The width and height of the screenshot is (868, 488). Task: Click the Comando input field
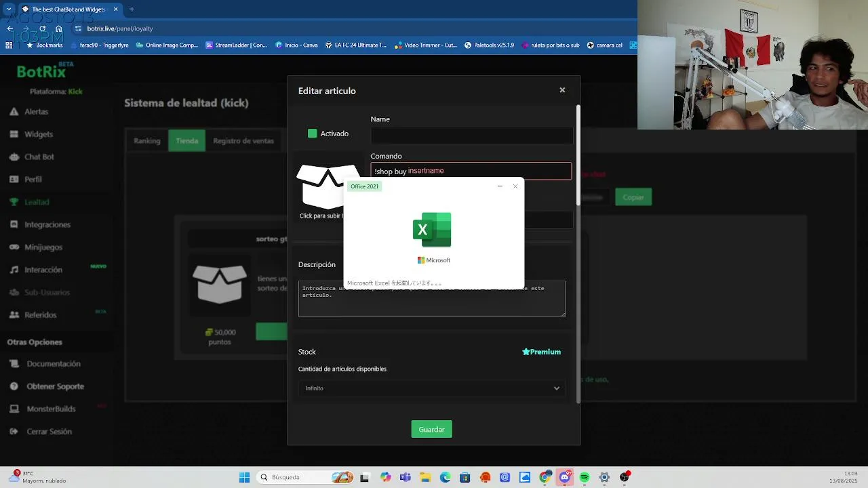click(x=471, y=171)
